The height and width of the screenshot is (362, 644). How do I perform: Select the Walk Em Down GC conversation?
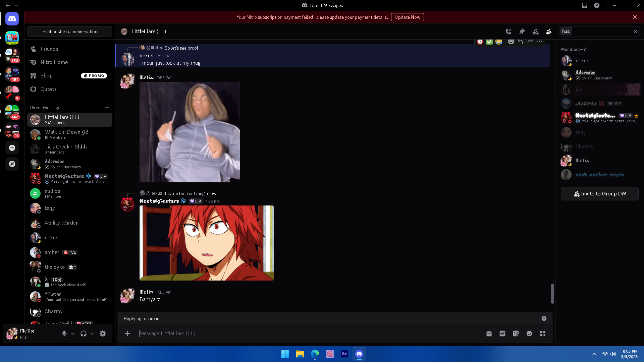(70, 134)
